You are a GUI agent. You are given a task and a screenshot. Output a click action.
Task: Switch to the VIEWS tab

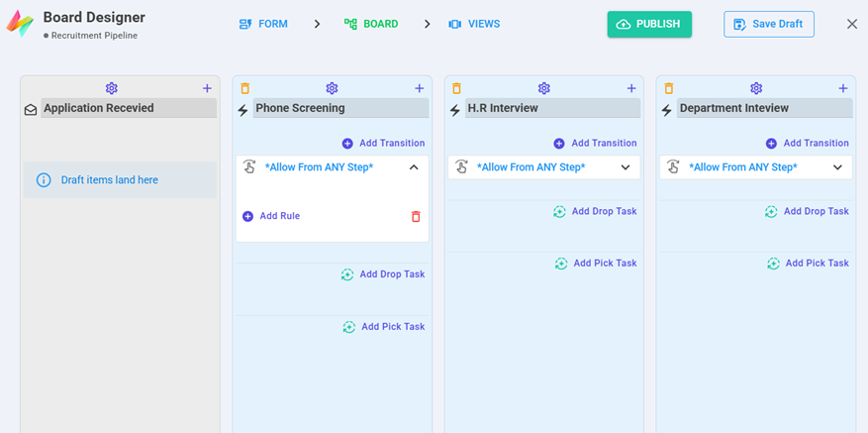pos(474,24)
